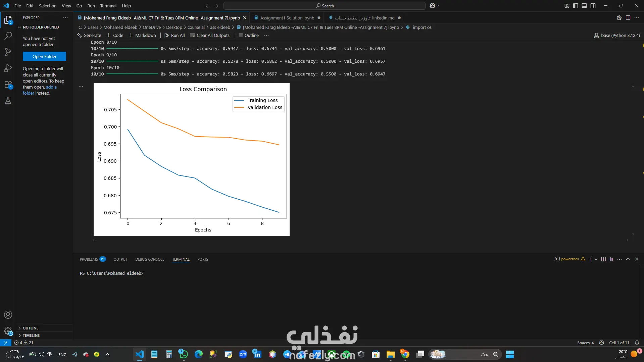Open the File menu
The height and width of the screenshot is (362, 644).
[x=18, y=6]
